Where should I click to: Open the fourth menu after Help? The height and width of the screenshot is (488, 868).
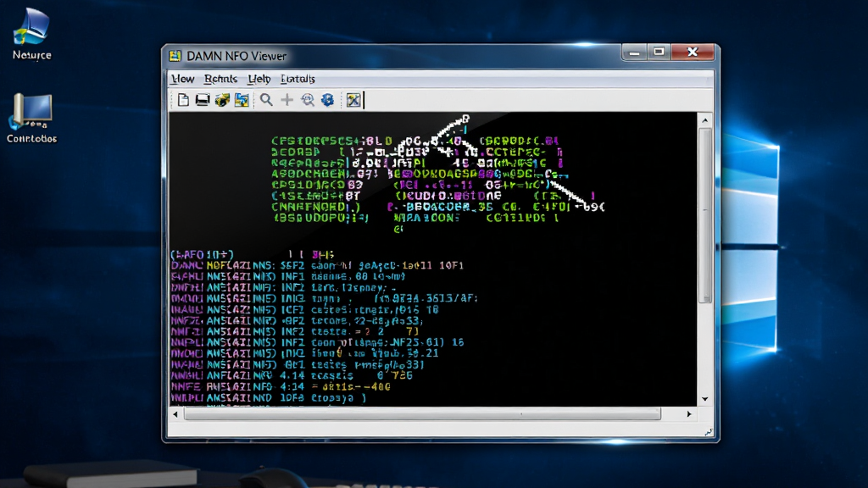(x=298, y=79)
